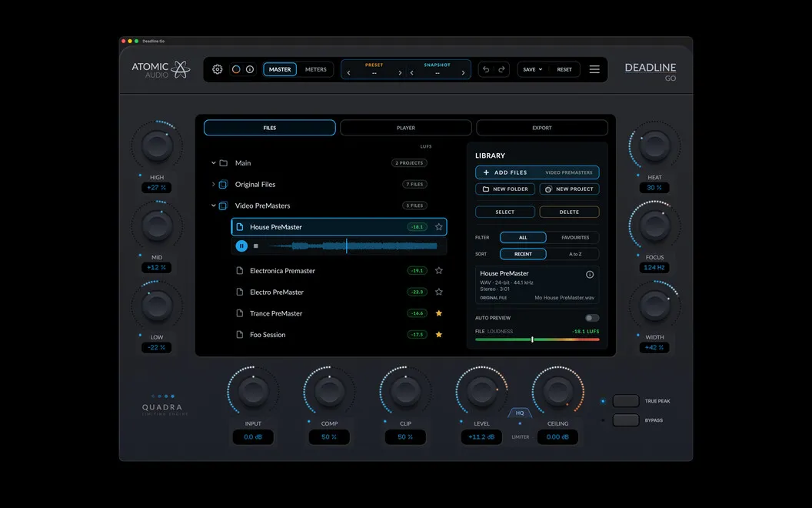This screenshot has width=812, height=508.
Task: Click the Mid value +12 % field
Action: tap(156, 268)
